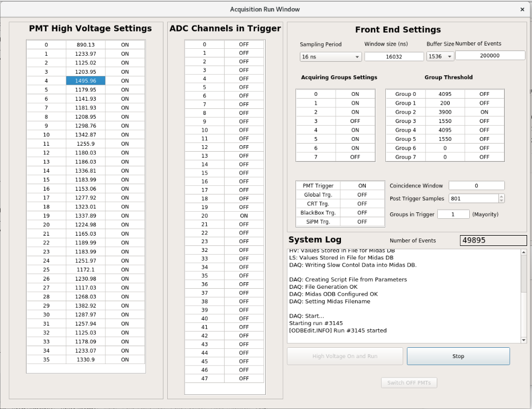
Task: Select highlighted PMT 4 voltage 1495.96
Action: point(86,81)
